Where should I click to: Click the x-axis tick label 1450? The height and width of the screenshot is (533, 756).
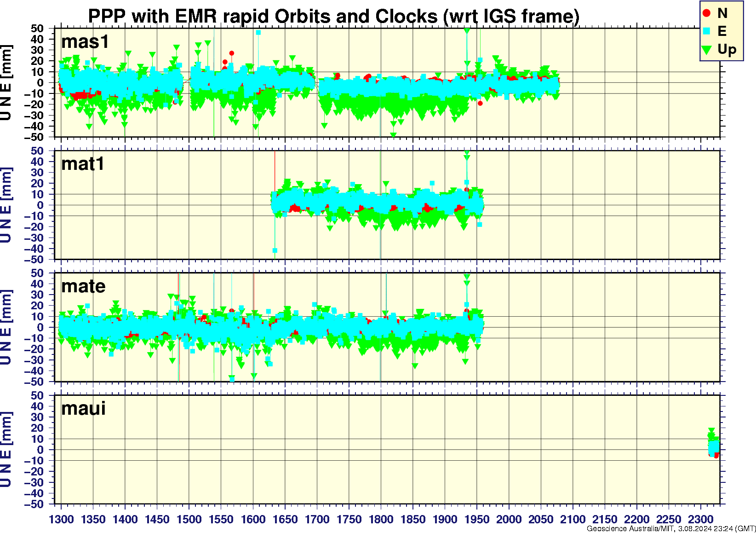pos(157,520)
